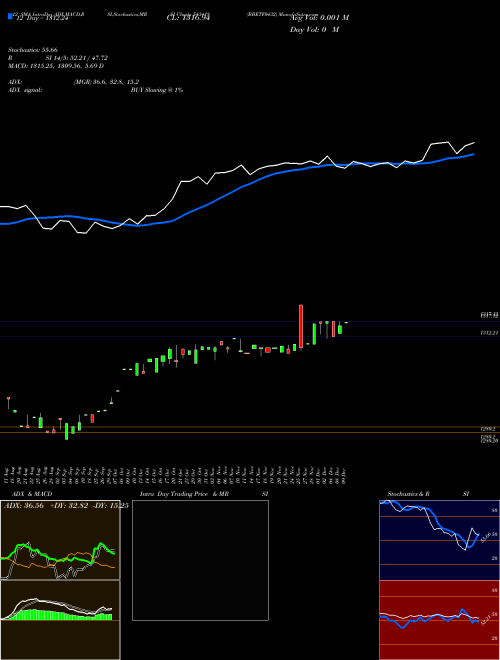This screenshot has width=500, height=660.
Task: Select the '12 Day = 1312.24' label
Action: (x=43, y=18)
